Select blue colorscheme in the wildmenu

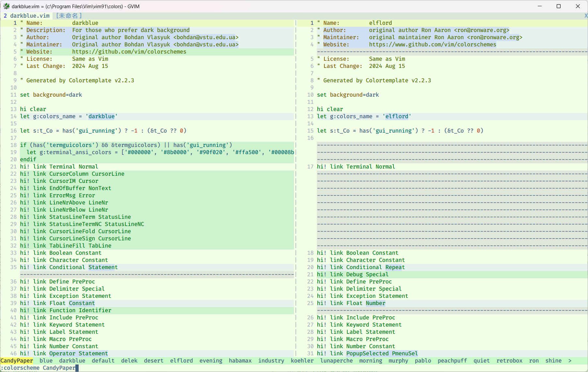pos(46,361)
